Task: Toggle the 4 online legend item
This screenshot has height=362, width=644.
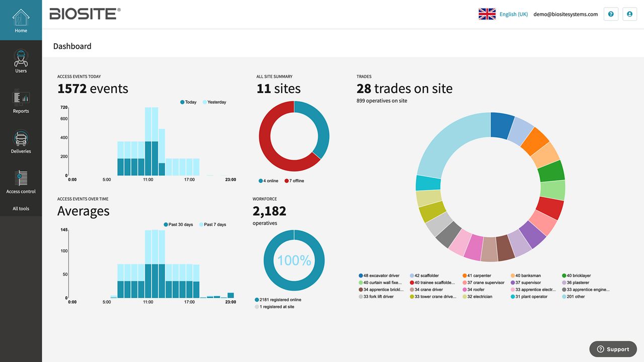Action: tap(268, 180)
